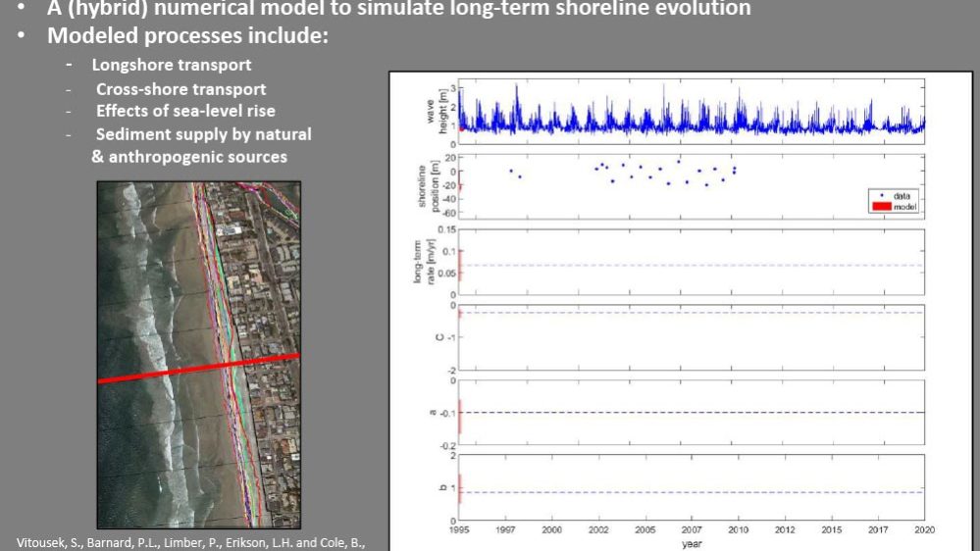Click the aerial beach photo thumbnail
The height and width of the screenshot is (551, 980).
(199, 355)
